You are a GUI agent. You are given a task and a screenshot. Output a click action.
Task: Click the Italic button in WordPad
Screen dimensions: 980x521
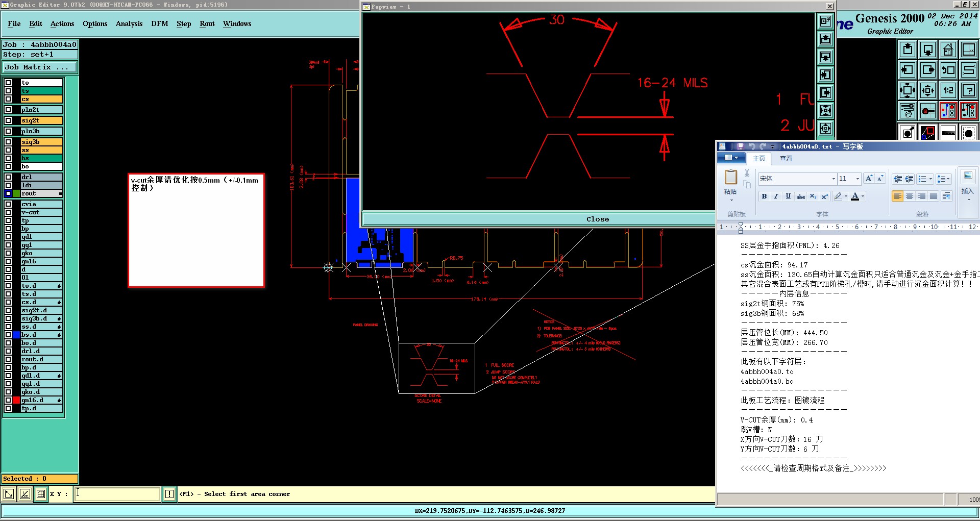pyautogui.click(x=776, y=196)
